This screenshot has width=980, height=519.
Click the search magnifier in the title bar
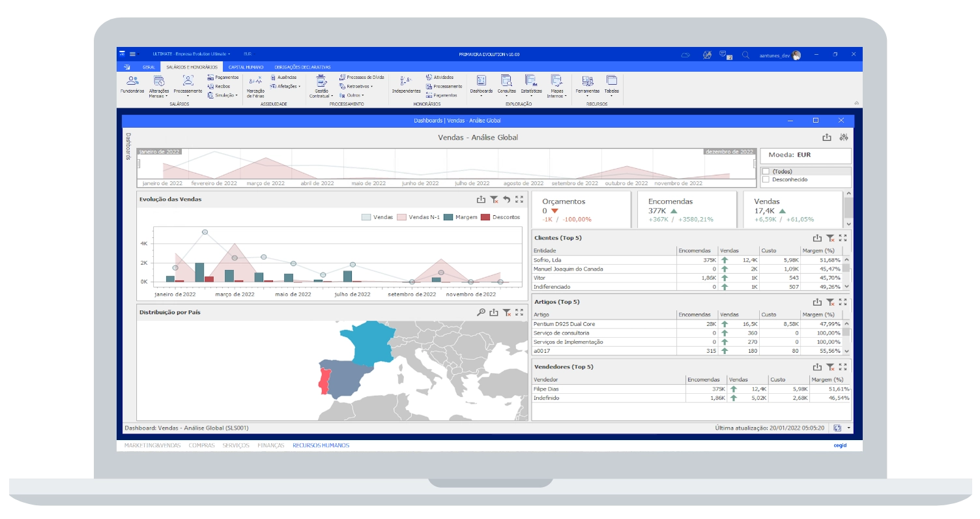coord(746,55)
